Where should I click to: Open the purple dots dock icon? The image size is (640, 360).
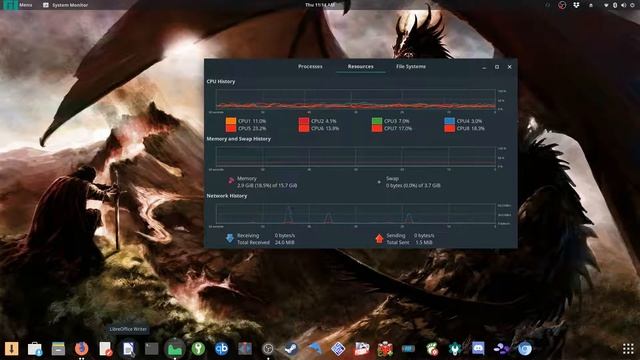501,349
